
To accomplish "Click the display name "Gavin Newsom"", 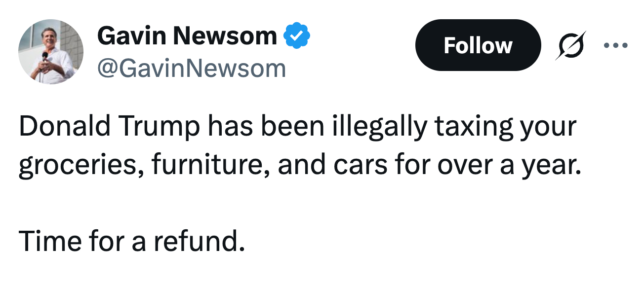I will pyautogui.click(x=187, y=36).
